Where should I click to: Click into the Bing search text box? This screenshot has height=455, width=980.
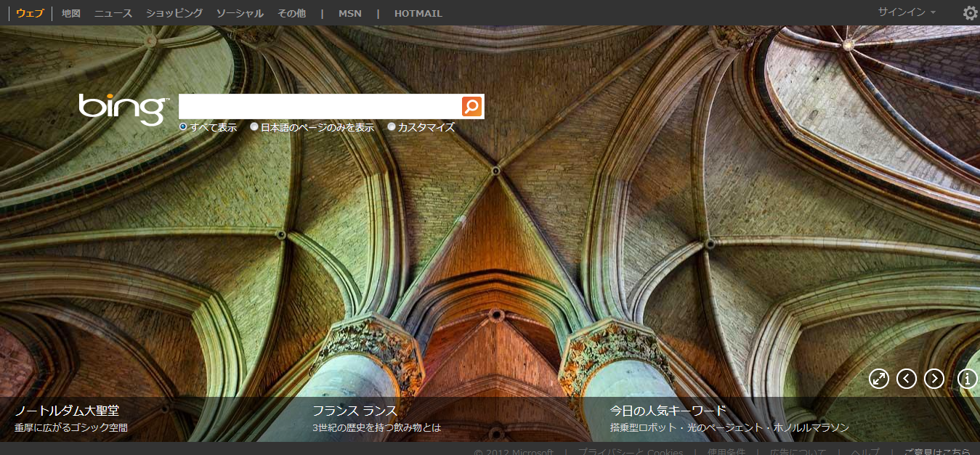(x=320, y=106)
